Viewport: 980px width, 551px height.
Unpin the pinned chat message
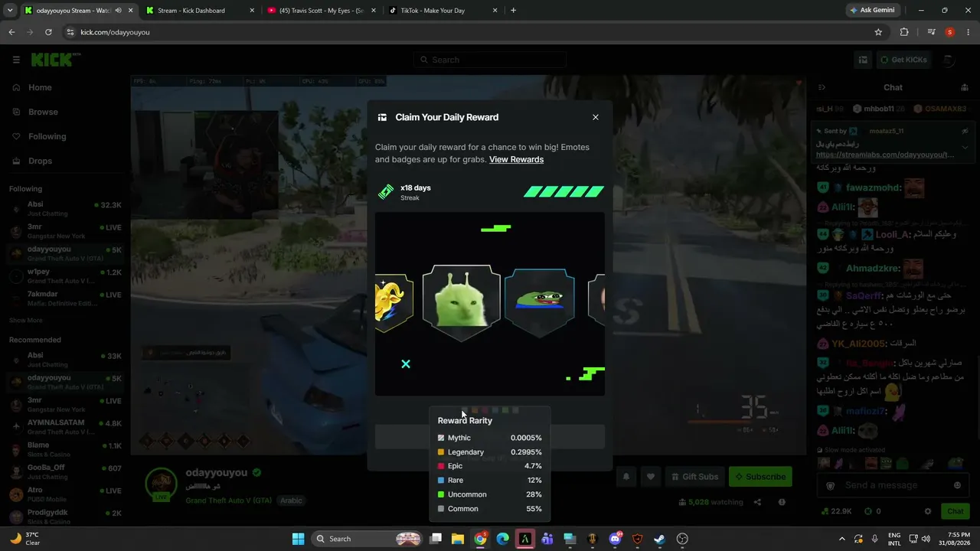click(x=965, y=131)
